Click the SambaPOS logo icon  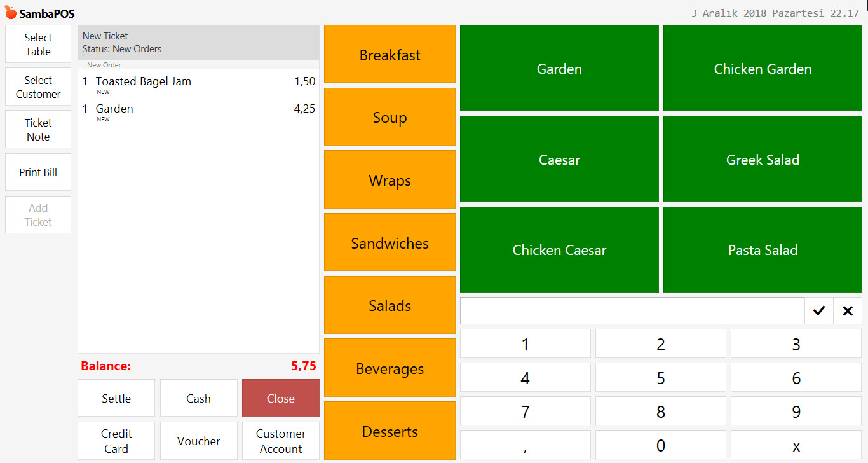coord(11,11)
